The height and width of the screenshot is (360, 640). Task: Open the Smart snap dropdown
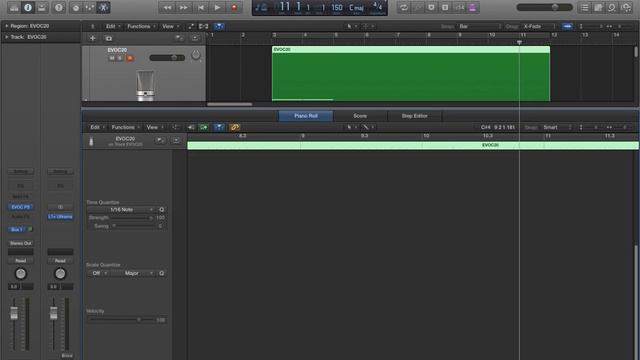557,127
